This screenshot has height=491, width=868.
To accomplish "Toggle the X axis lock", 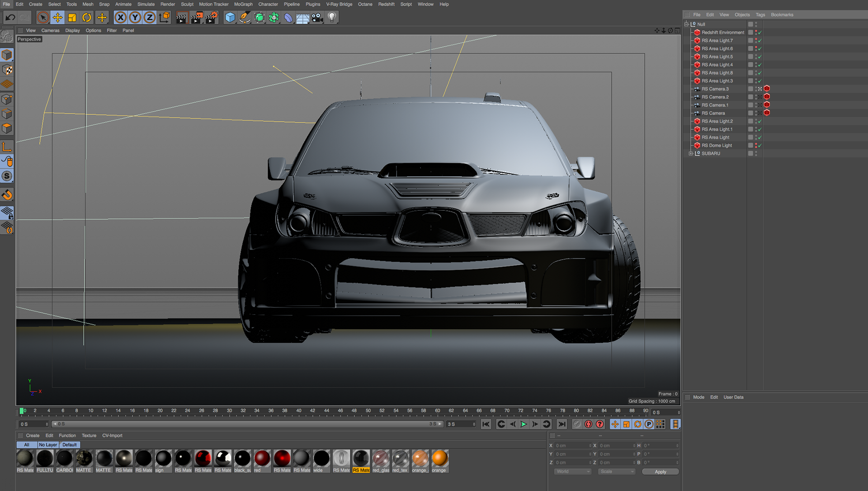I will (120, 18).
